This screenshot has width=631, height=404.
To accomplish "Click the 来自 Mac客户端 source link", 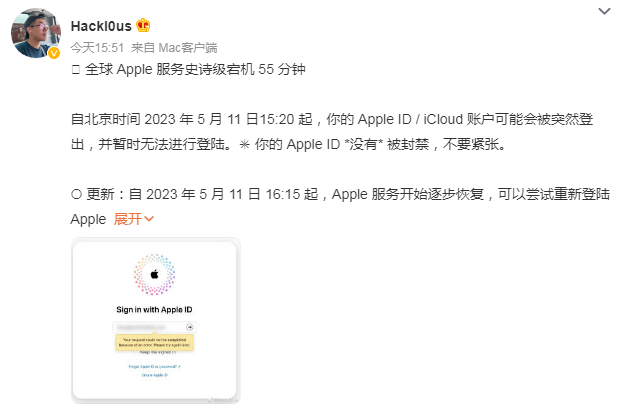I will 174,48.
